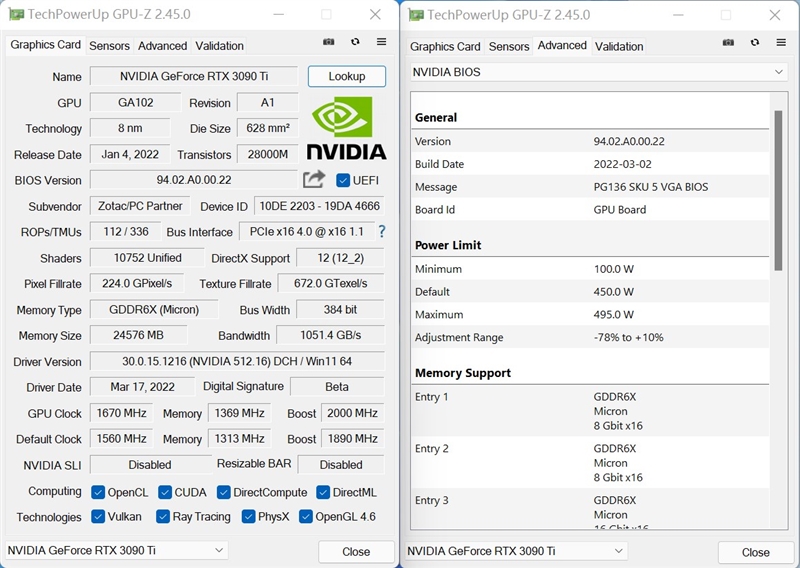Click the vertical scrollbar in Advanced panel

pos(778,190)
